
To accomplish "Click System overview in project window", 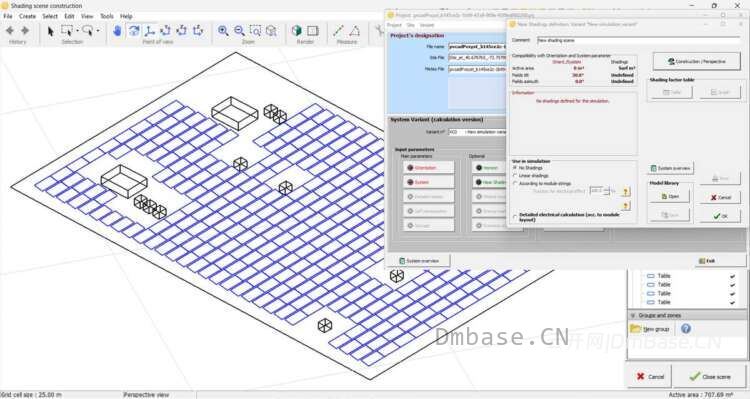I will coord(419,261).
